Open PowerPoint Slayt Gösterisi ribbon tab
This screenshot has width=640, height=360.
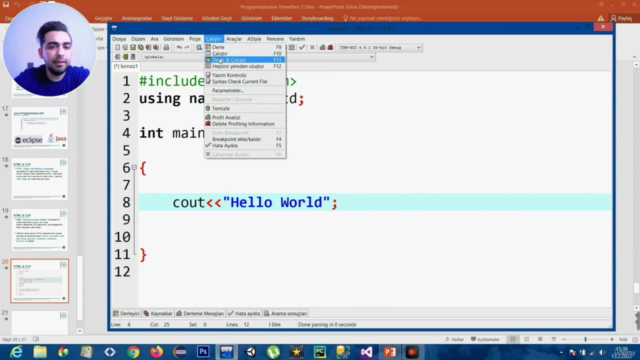177,18
